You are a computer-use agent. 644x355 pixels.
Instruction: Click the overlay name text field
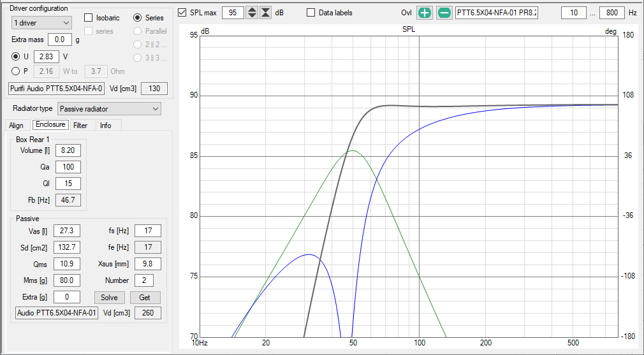(x=497, y=13)
